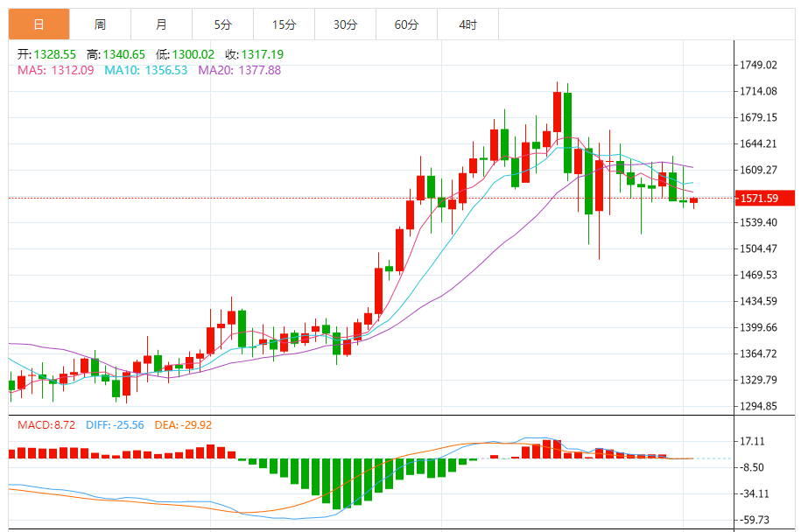
Task: Click the 开 1328.55 opening price text
Action: 46,54
